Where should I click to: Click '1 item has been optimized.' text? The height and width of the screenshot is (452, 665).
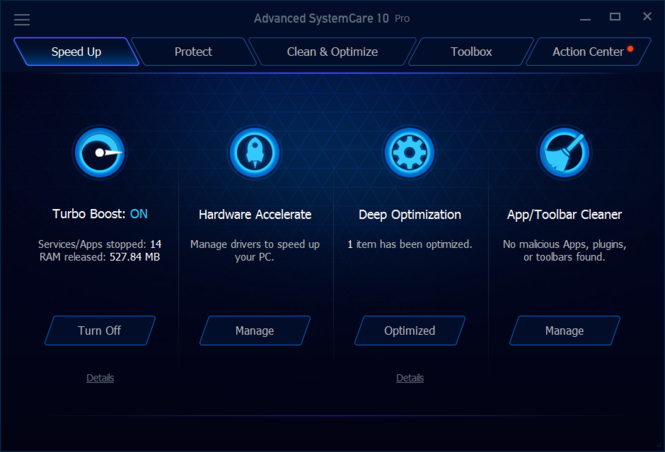coord(410,244)
